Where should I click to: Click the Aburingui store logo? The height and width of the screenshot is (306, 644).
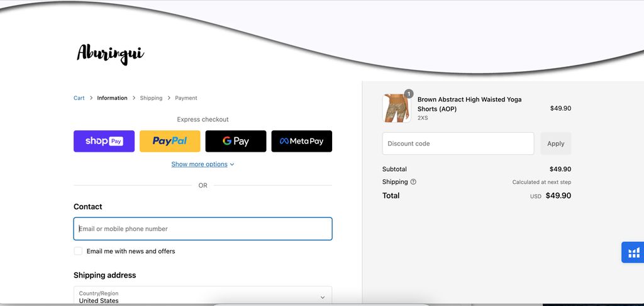click(x=111, y=54)
